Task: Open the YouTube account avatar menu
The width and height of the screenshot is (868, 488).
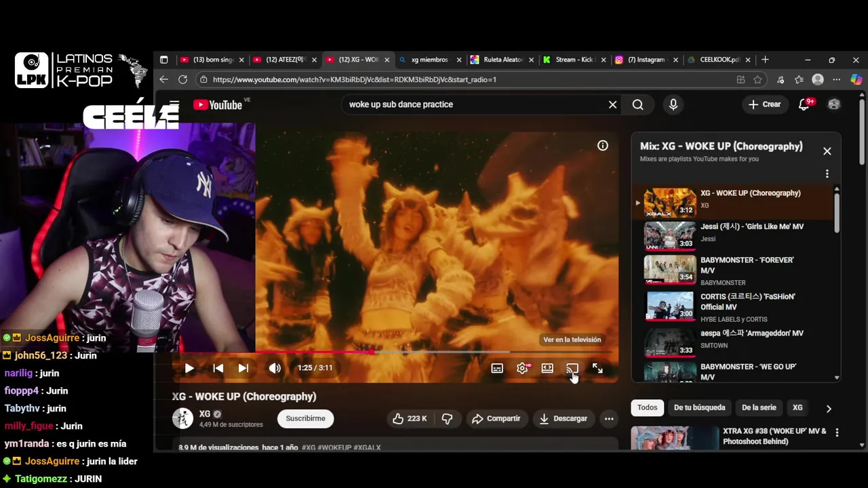Action: pos(834,104)
